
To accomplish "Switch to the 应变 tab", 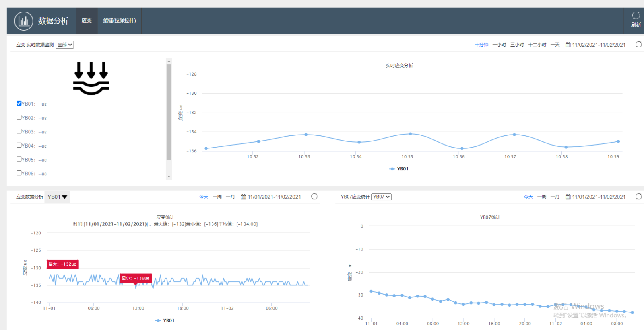I will 87,20.
